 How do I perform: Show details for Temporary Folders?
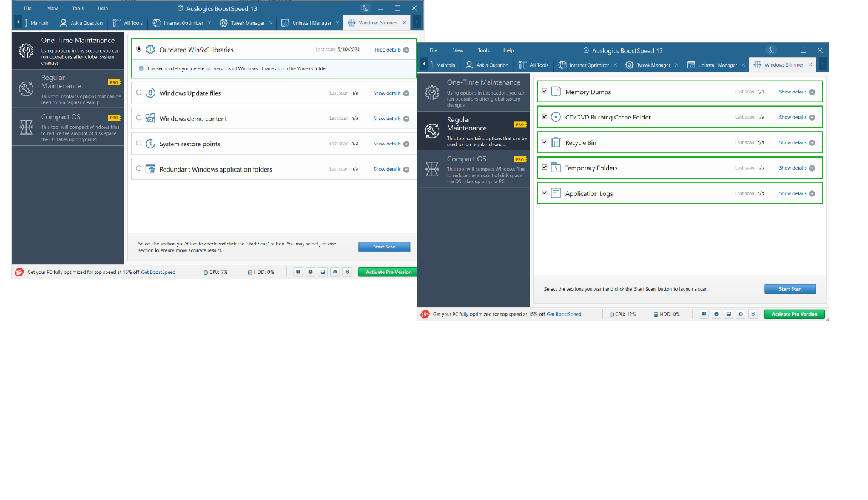[797, 168]
